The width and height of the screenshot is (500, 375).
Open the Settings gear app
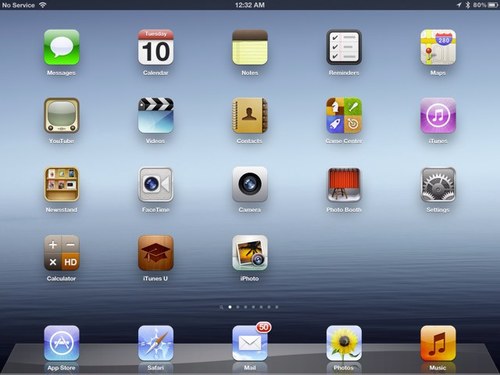438,184
